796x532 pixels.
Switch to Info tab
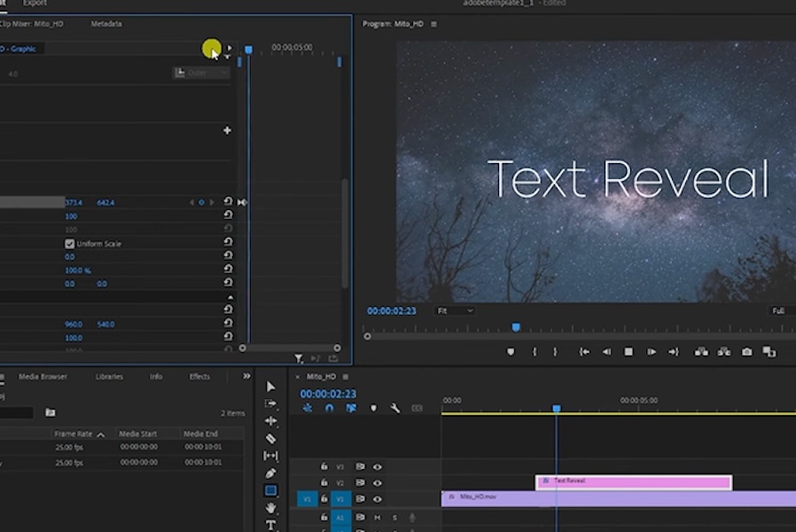tap(156, 377)
